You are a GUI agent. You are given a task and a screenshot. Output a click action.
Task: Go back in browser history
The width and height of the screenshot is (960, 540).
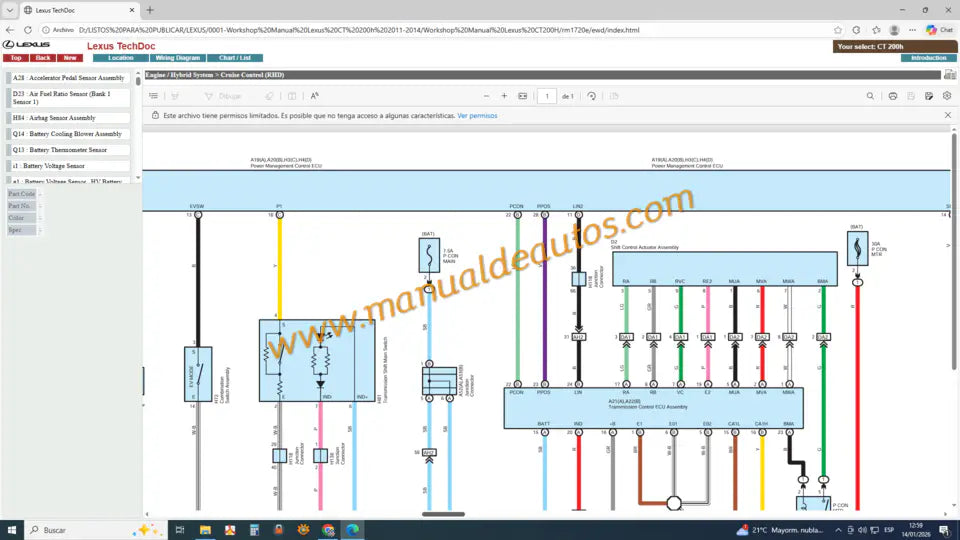click(x=10, y=29)
